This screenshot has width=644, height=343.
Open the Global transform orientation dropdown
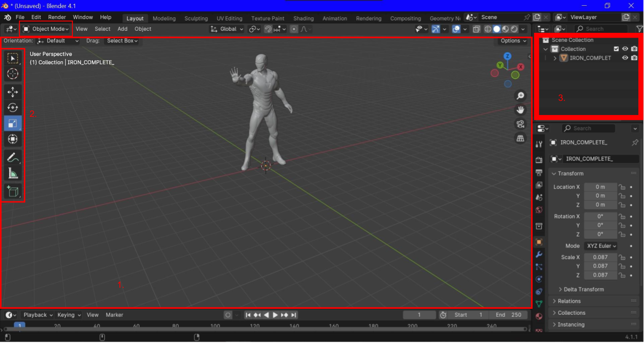point(227,29)
